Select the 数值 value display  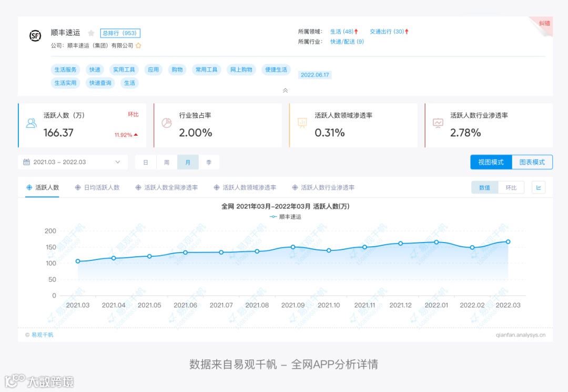[485, 188]
